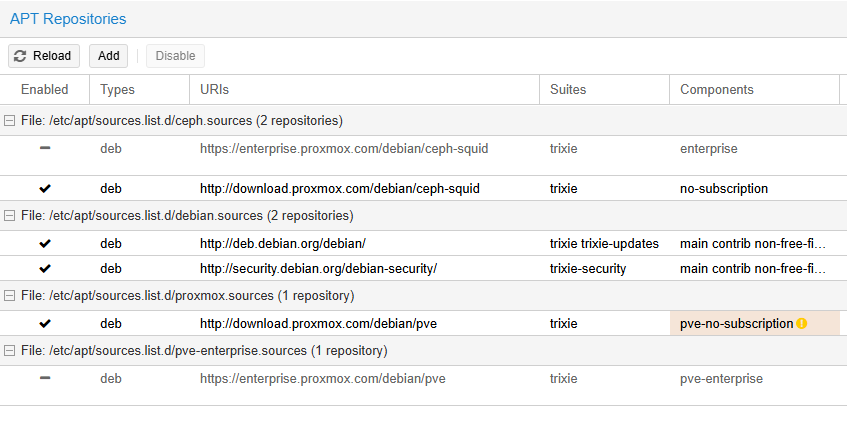847x430 pixels.
Task: Click the Suites column header
Action: tap(604, 90)
